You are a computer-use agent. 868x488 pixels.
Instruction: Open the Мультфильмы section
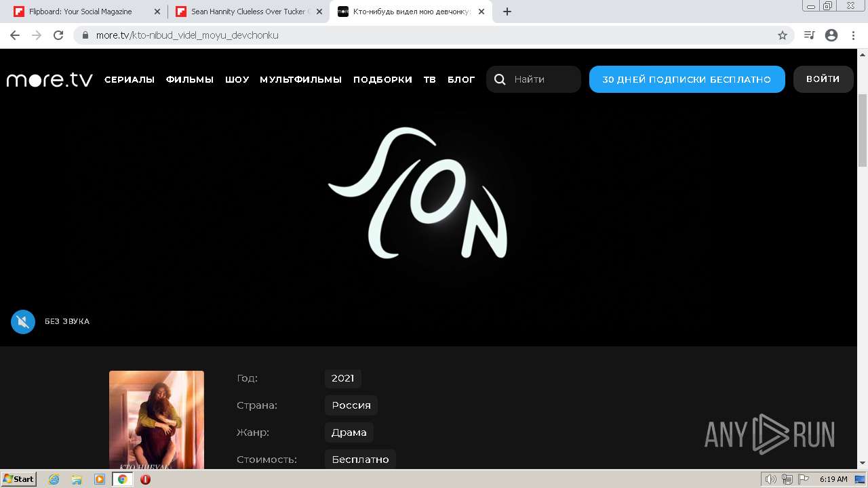pos(301,79)
